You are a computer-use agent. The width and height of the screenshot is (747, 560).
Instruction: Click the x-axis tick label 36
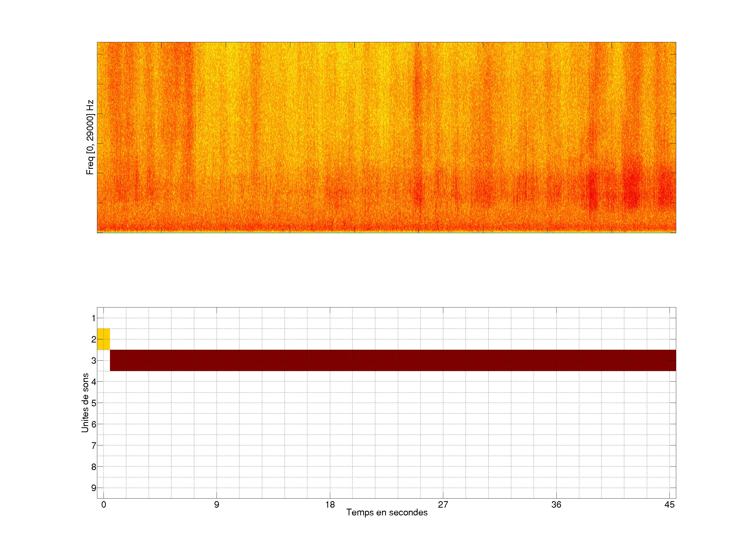[556, 505]
